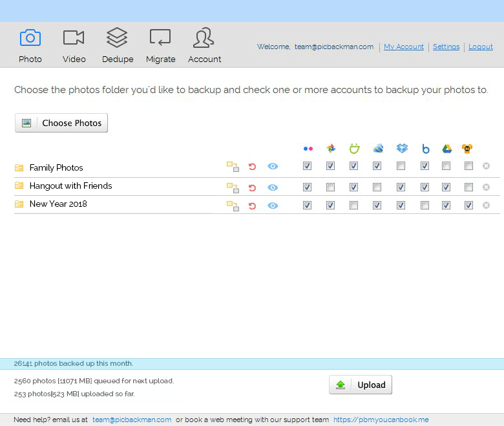This screenshot has width=504, height=426.
Task: Start backup with the Upload button
Action: 361,385
